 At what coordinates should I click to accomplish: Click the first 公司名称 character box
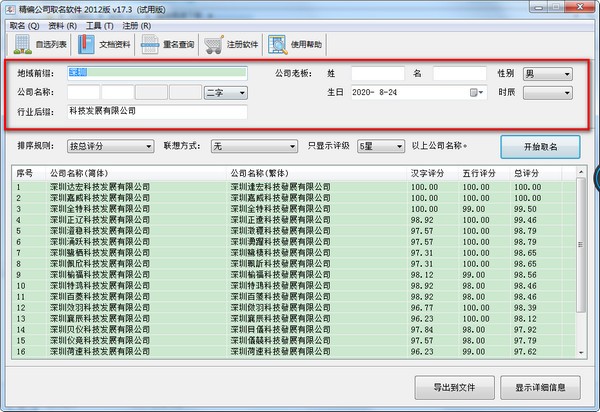pos(83,93)
